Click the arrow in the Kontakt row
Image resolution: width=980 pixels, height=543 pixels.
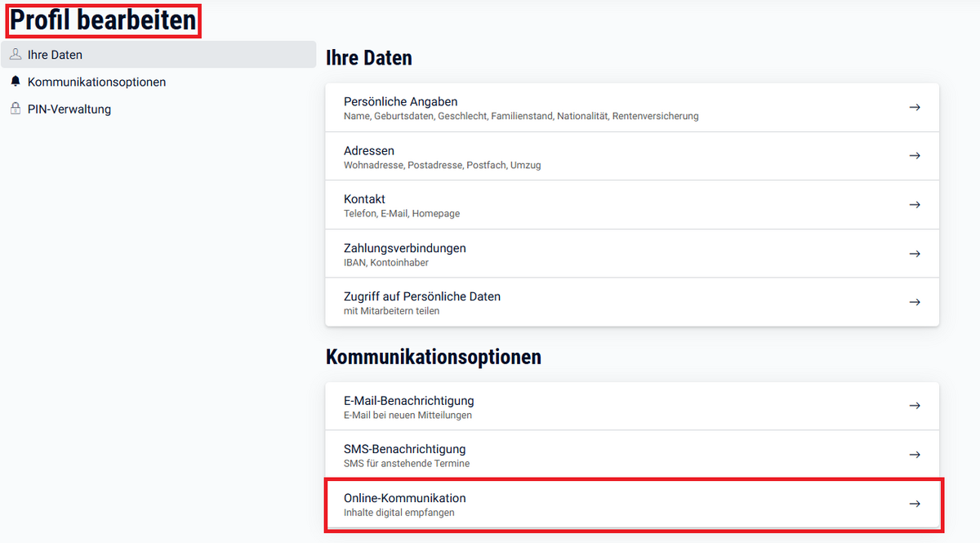pos(915,205)
